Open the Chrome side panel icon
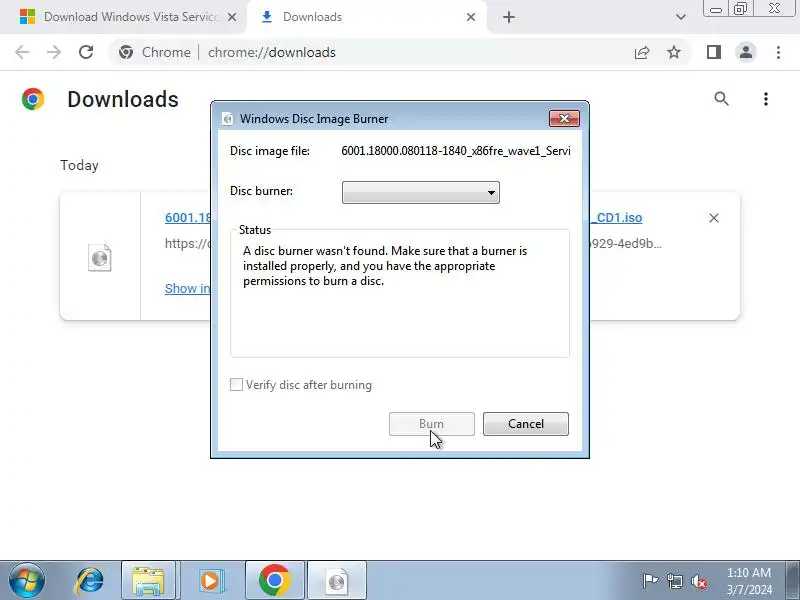The image size is (800, 600). tap(714, 52)
